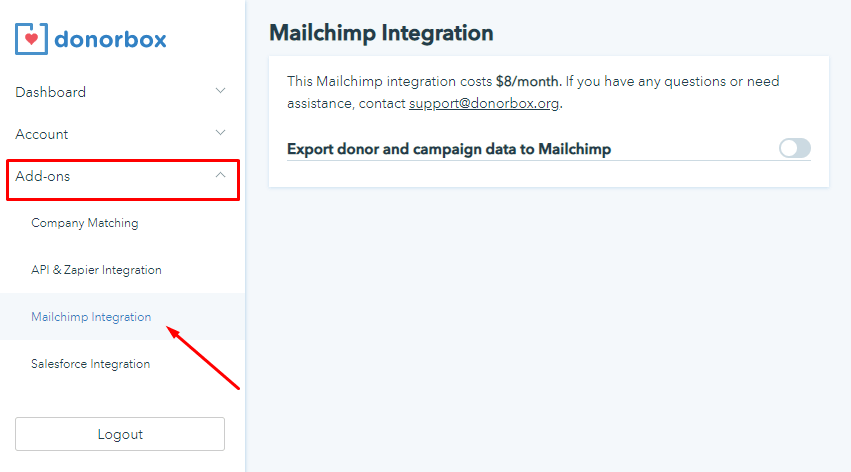Select Company Matching in sidebar

click(x=85, y=223)
